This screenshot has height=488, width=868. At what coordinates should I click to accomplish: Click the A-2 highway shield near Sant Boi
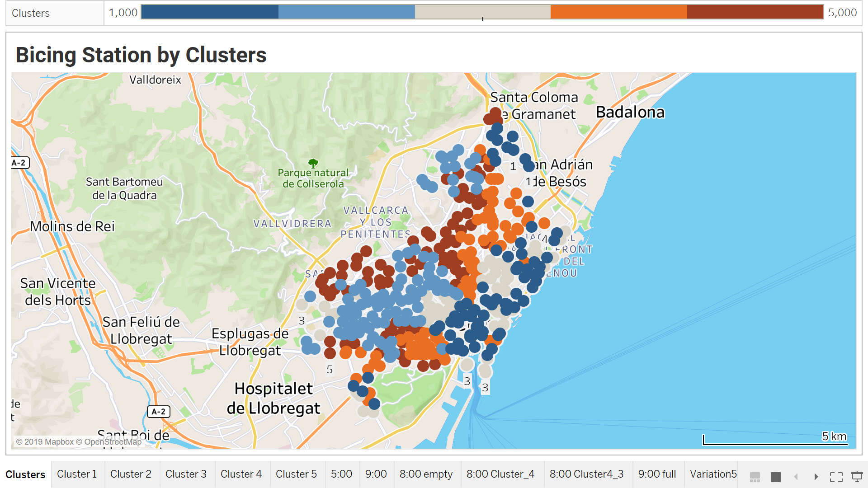point(159,412)
